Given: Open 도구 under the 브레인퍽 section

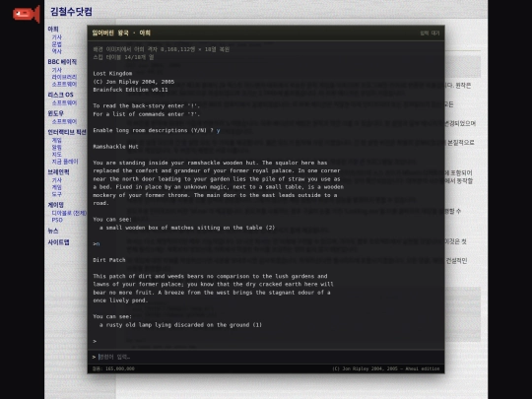Looking at the screenshot, I should (57, 194).
